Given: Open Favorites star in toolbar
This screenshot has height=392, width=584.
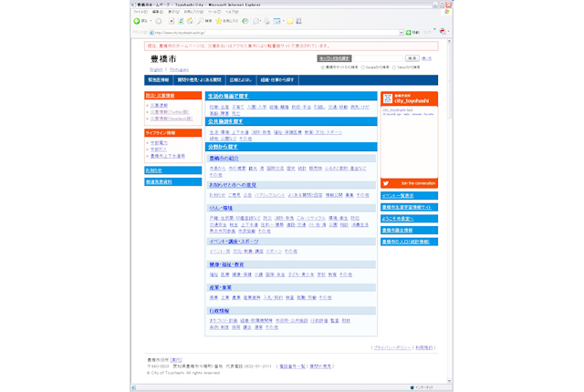Looking at the screenshot, I should point(219,21).
